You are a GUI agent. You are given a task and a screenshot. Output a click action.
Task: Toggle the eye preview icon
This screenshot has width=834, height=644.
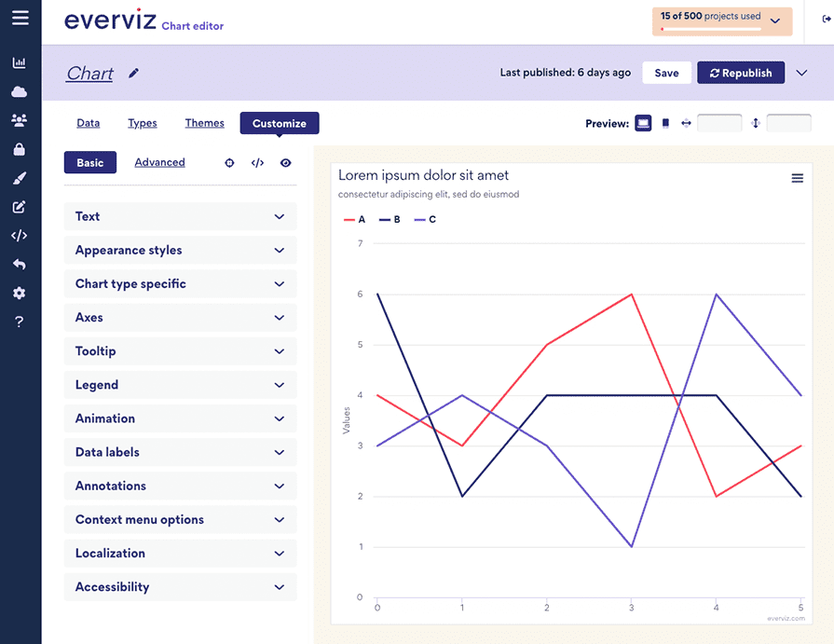(x=285, y=163)
